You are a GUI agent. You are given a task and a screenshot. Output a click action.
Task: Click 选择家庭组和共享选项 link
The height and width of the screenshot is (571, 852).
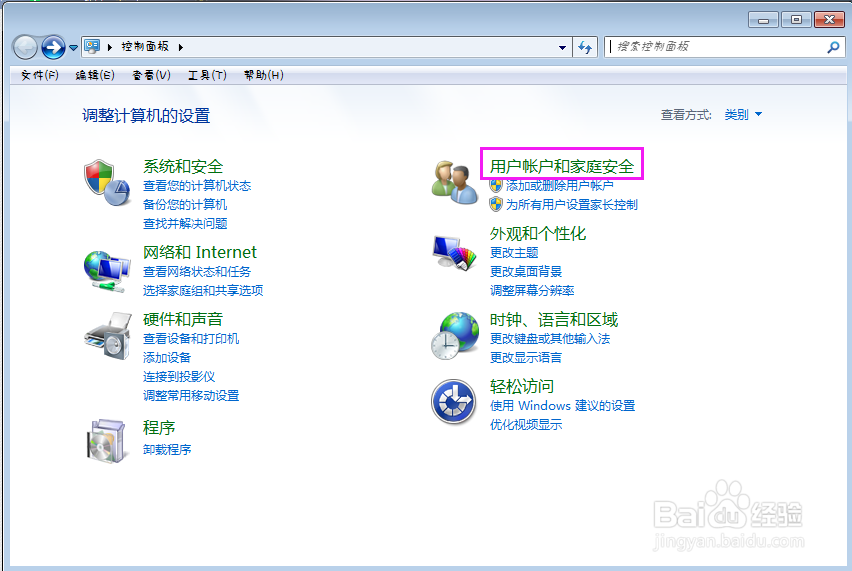click(x=203, y=291)
